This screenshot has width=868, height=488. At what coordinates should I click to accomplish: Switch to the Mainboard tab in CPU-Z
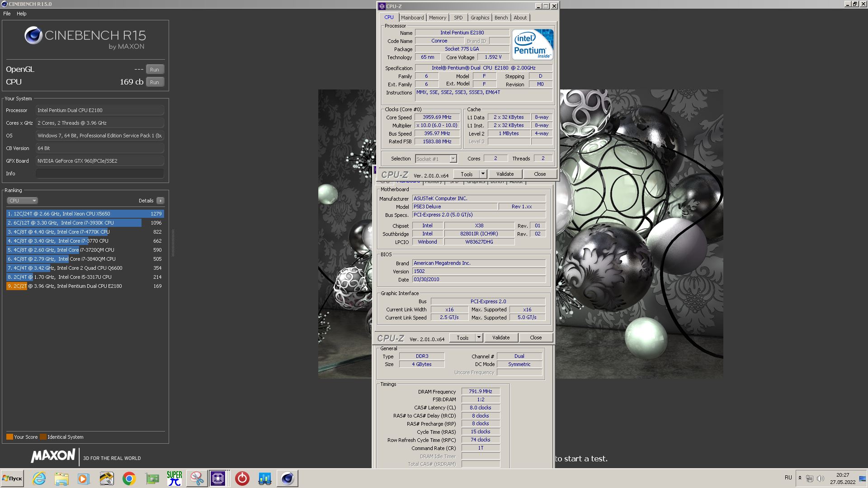tap(412, 18)
